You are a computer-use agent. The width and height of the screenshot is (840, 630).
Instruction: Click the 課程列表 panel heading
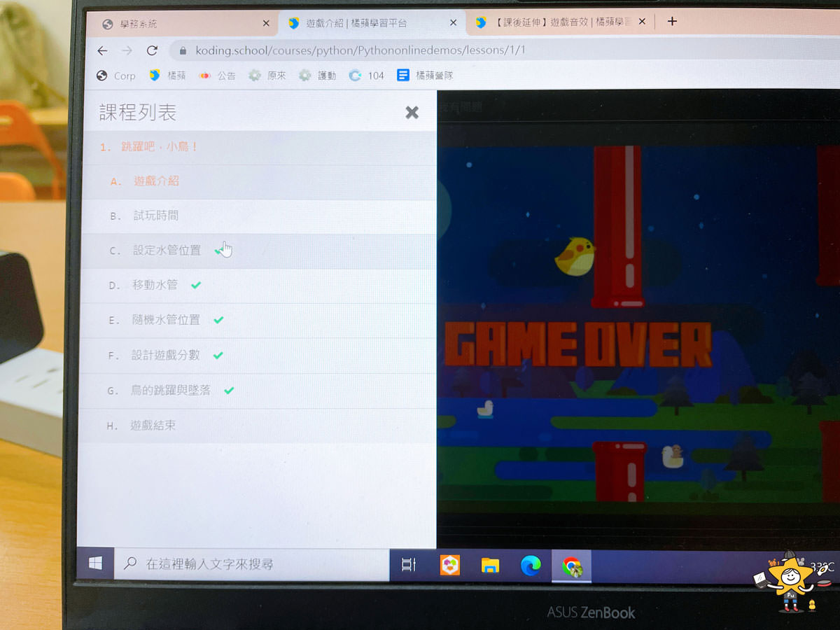[137, 112]
